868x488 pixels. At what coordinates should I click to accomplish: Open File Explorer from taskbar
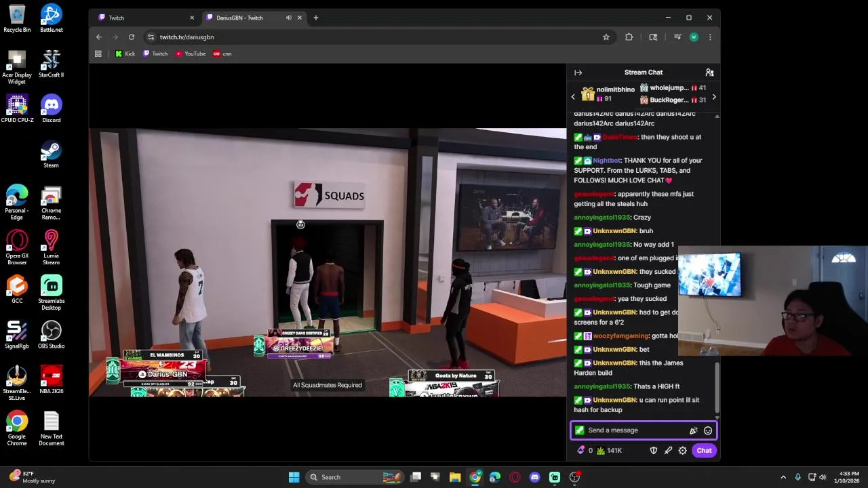pos(455,477)
